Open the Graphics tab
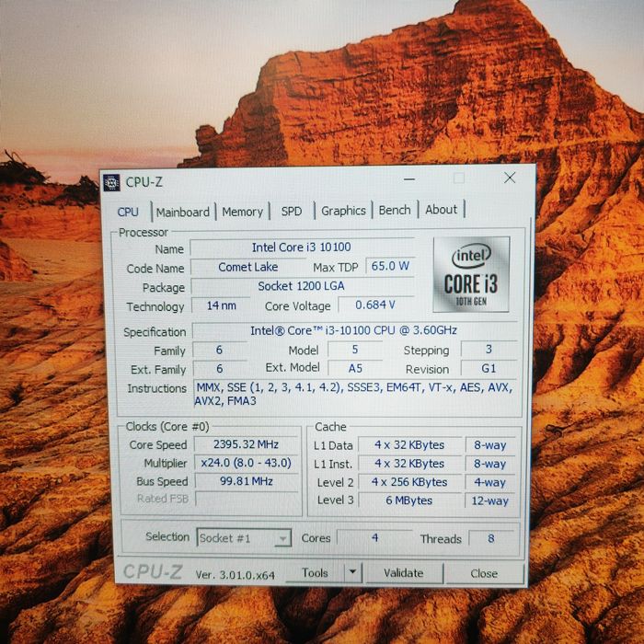 tap(343, 211)
